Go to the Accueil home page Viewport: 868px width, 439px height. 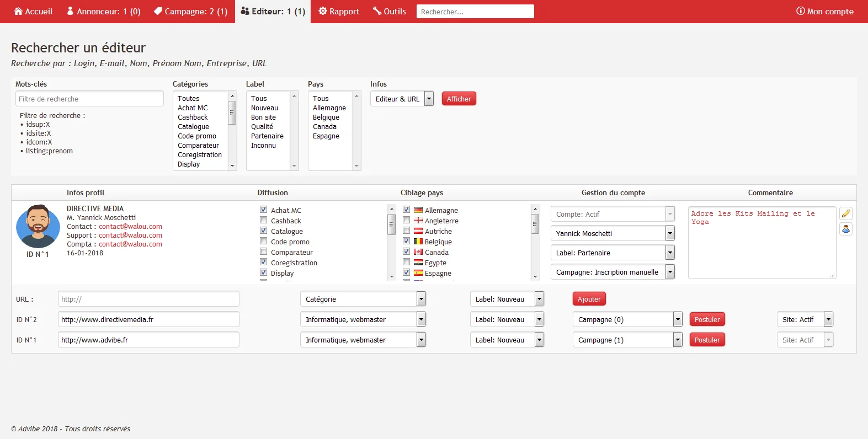[33, 12]
